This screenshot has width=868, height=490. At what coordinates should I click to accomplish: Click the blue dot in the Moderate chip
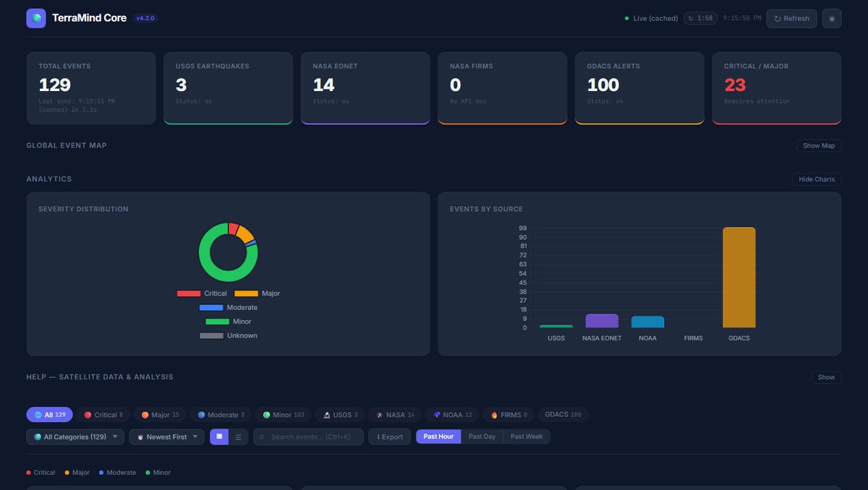tap(201, 415)
